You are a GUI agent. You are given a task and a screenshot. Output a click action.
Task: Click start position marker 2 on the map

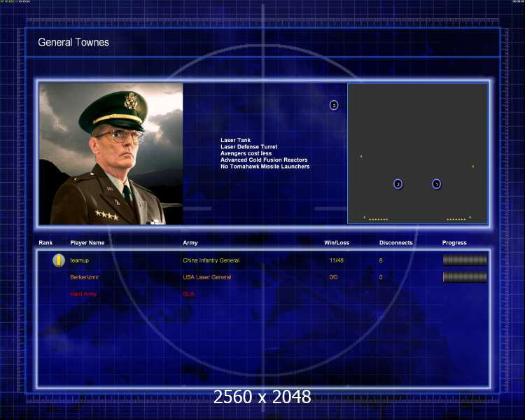(398, 184)
